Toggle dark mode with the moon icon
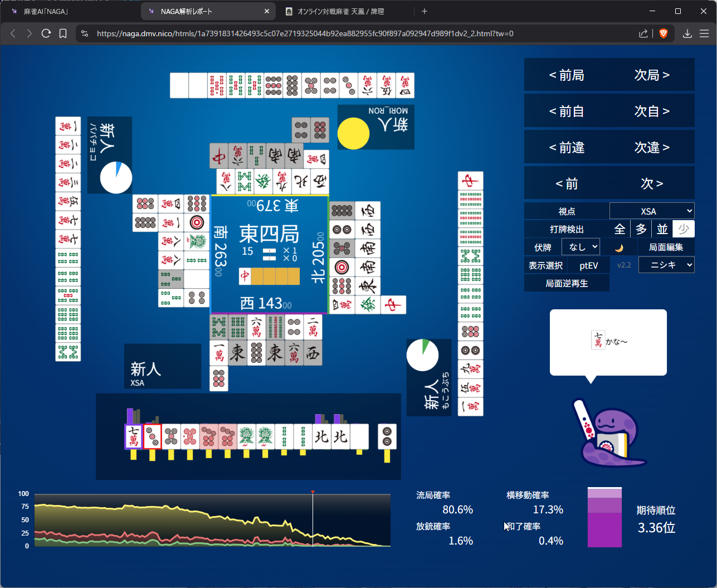Image resolution: width=717 pixels, height=588 pixels. click(x=619, y=247)
